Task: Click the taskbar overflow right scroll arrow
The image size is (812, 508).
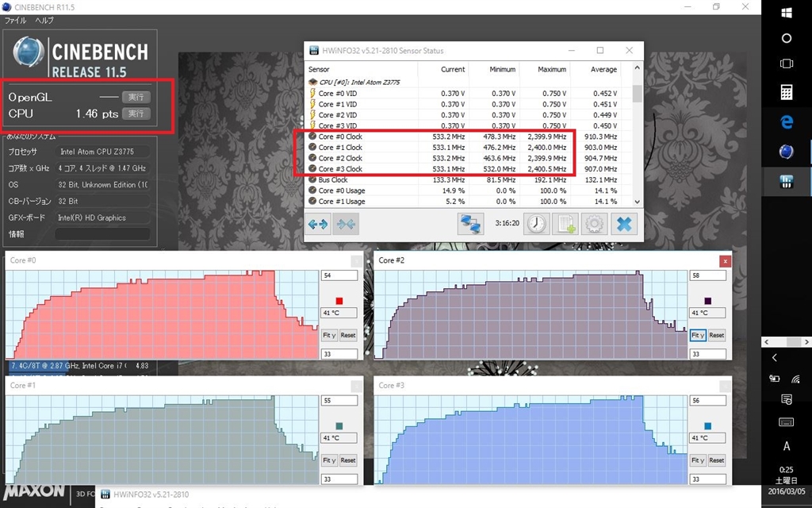Action: pyautogui.click(x=806, y=342)
